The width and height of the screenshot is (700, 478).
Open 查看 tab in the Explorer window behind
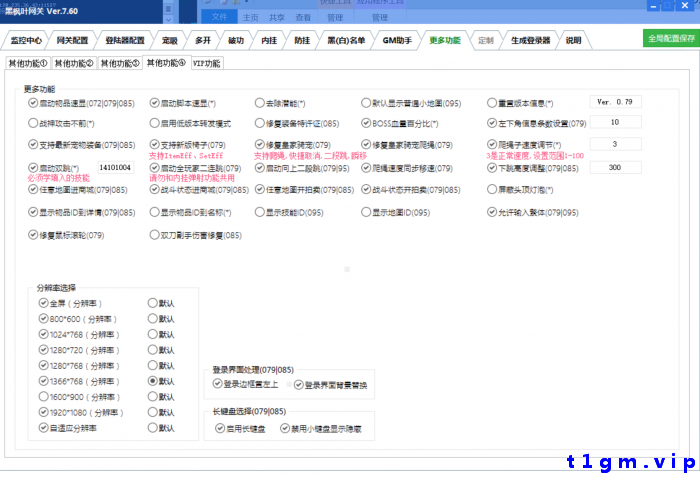tap(303, 17)
